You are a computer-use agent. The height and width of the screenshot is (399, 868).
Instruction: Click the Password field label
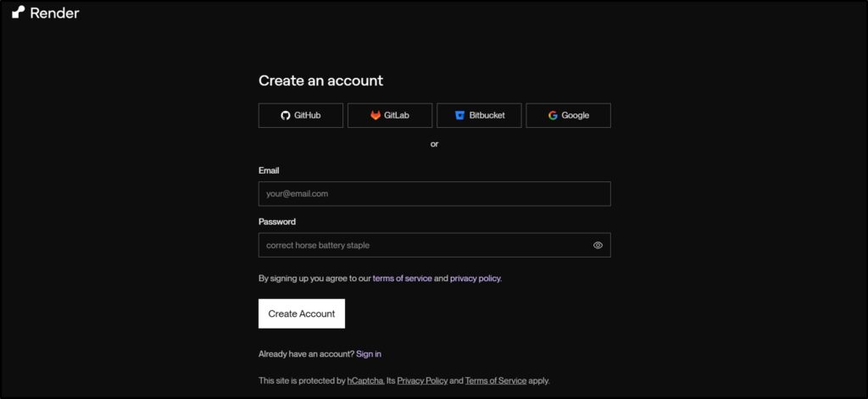click(x=277, y=221)
